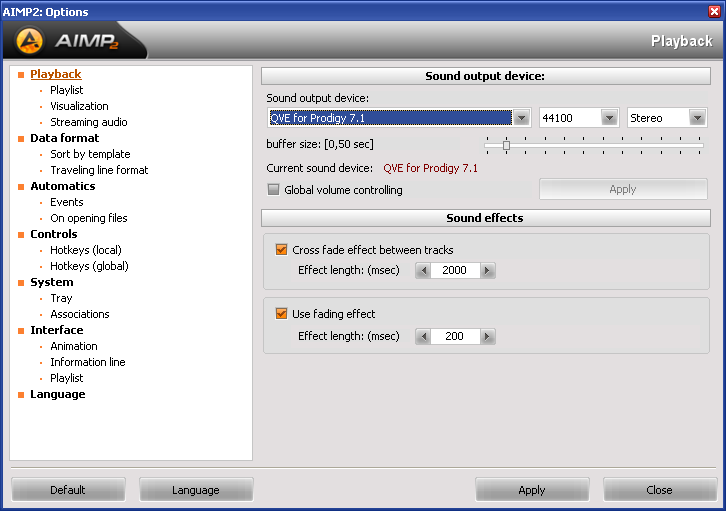Open Events settings

tap(67, 202)
